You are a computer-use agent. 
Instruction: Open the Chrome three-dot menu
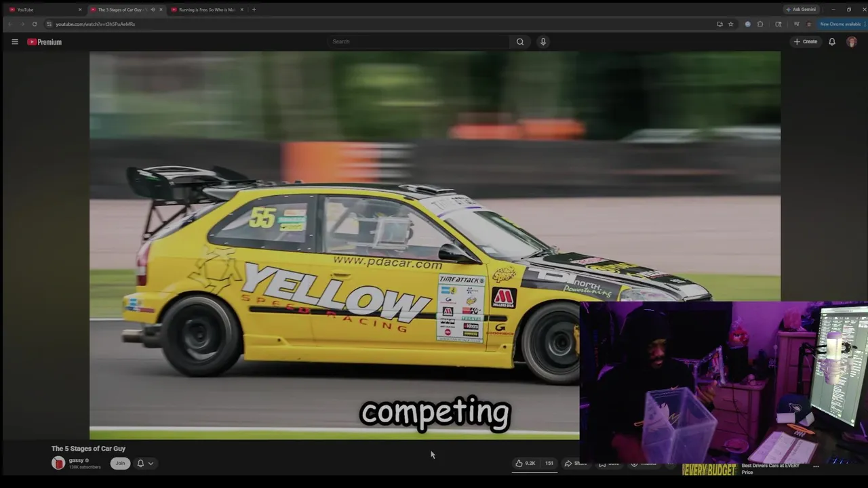865,24
